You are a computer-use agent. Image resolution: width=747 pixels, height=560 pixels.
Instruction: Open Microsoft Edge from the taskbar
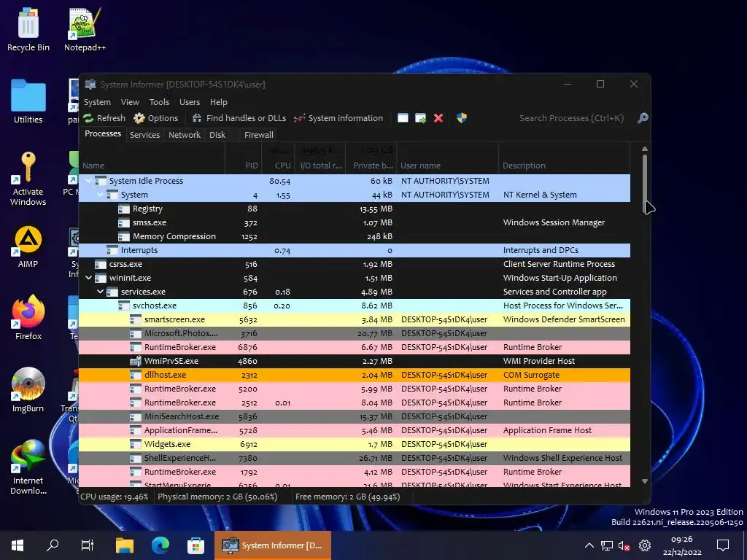[160, 545]
